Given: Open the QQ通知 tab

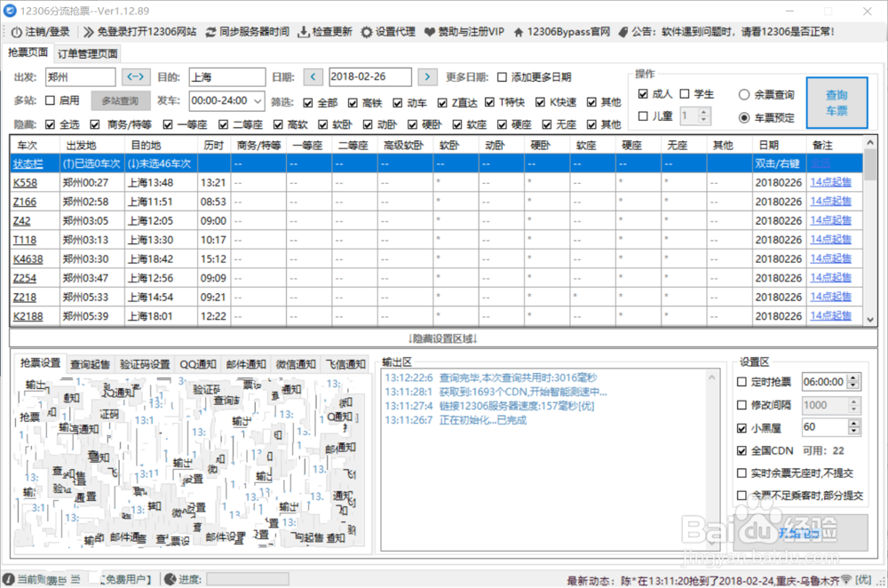Looking at the screenshot, I should click(x=198, y=364).
